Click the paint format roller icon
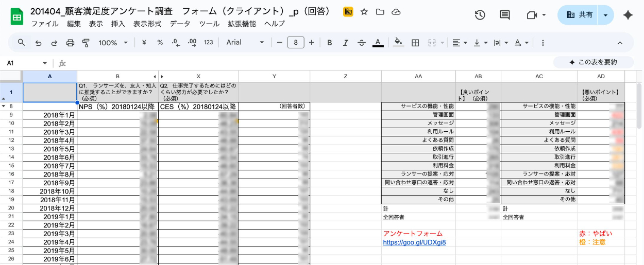Image resolution: width=644 pixels, height=265 pixels. (x=86, y=43)
